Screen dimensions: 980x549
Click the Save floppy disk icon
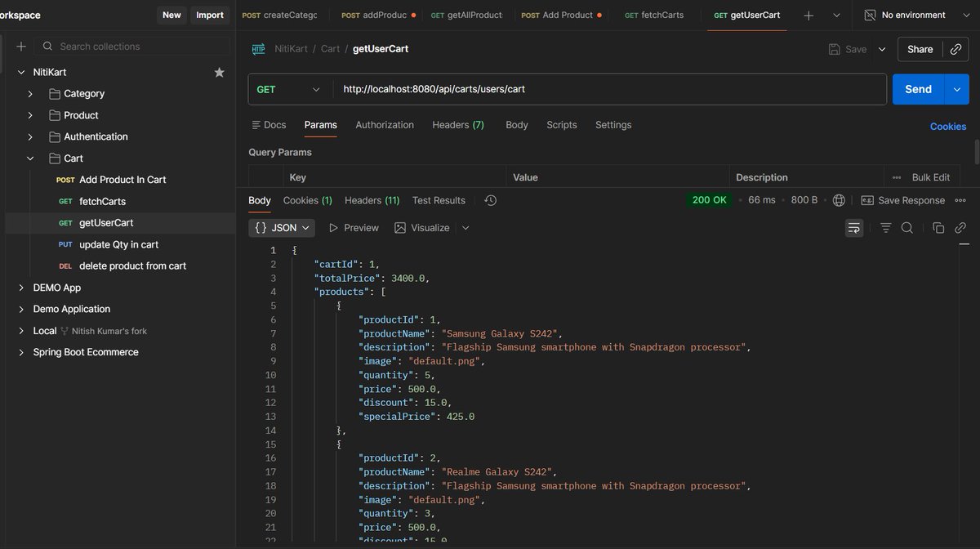click(834, 49)
